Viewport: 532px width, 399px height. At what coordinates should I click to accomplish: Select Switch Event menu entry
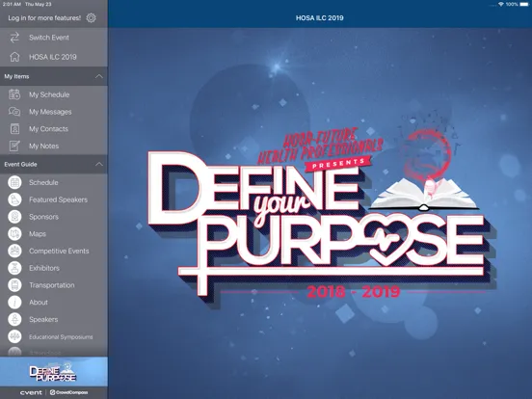tap(54, 38)
